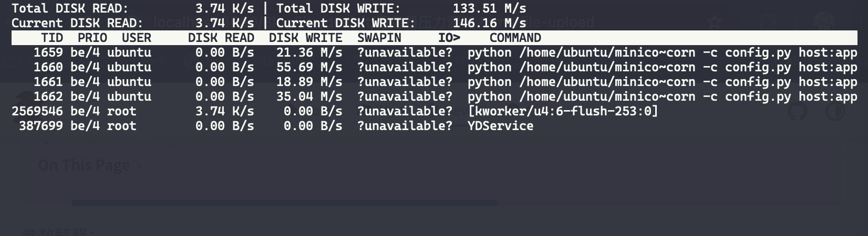Select the TID column header

52,38
